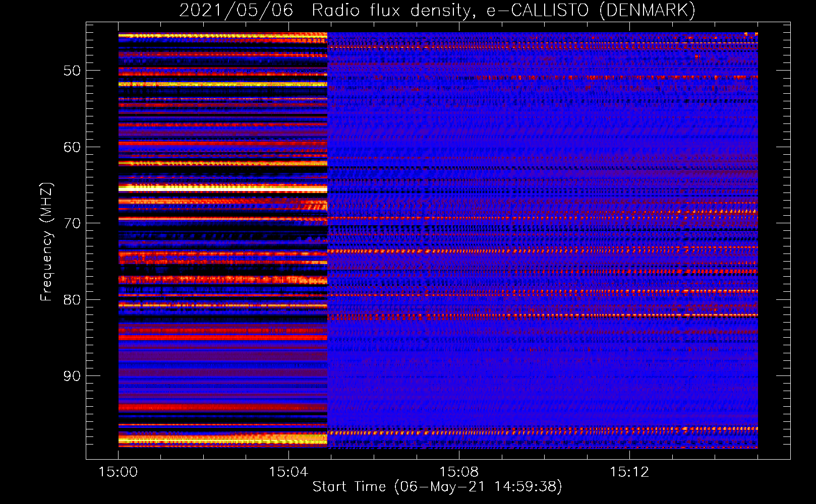
Task: Click the 15:12 time tick label
Action: 629,472
